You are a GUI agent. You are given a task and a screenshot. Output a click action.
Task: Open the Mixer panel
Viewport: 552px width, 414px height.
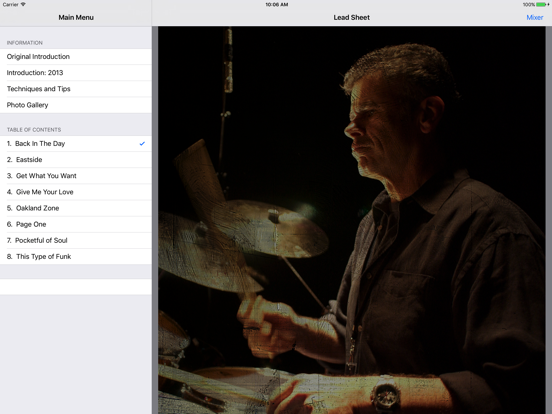tap(534, 17)
